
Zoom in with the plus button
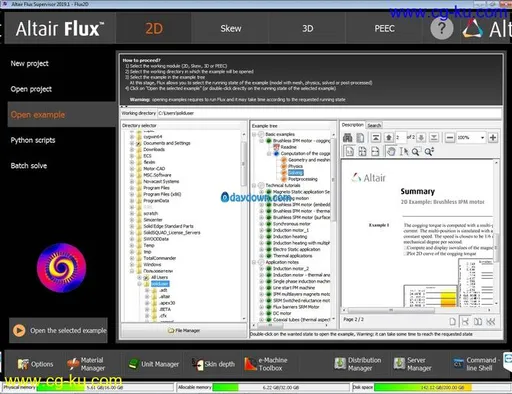point(493,138)
